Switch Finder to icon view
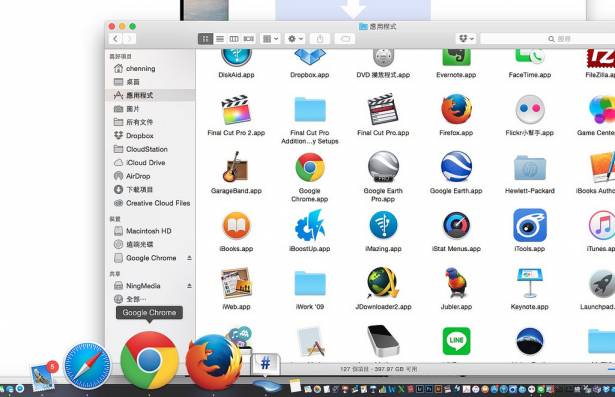The image size is (615, 397). tap(206, 39)
